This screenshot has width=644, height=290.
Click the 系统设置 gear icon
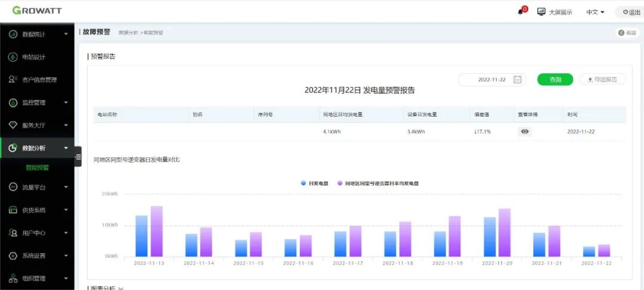[x=13, y=255]
